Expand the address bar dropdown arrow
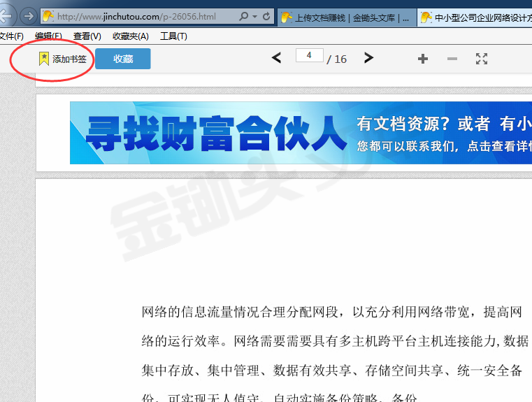532x402 pixels. pyautogui.click(x=254, y=16)
